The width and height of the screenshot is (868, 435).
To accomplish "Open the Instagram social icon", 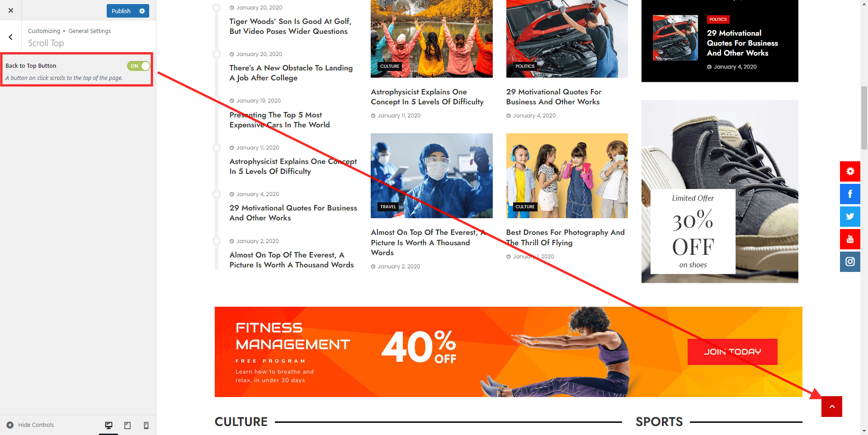I will coord(850,262).
